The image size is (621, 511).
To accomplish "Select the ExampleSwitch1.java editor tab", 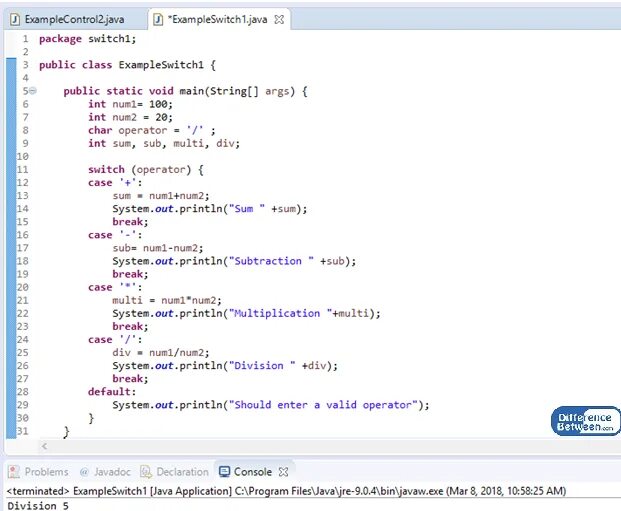I will pyautogui.click(x=217, y=19).
